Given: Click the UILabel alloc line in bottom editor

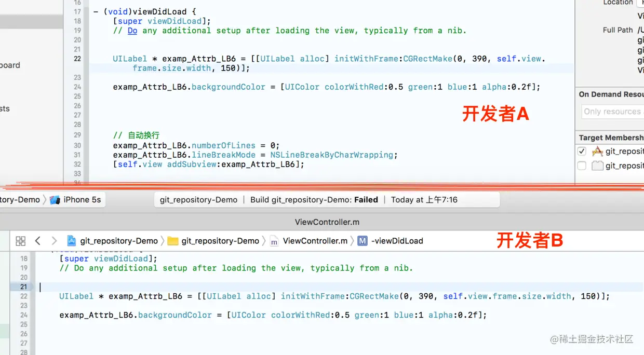Looking at the screenshot, I should pos(334,296).
